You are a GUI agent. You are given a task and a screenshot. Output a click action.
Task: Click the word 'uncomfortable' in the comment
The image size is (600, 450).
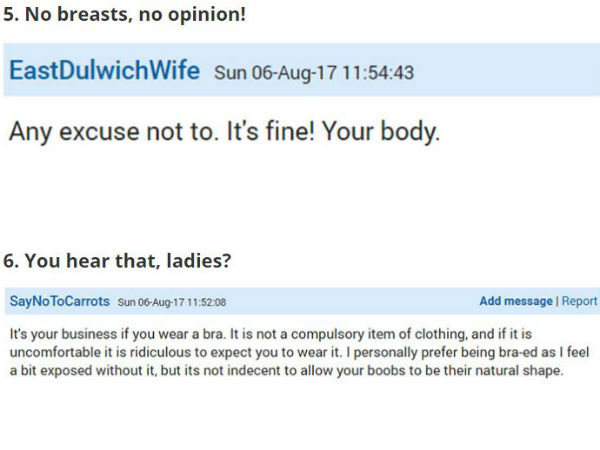click(x=55, y=352)
